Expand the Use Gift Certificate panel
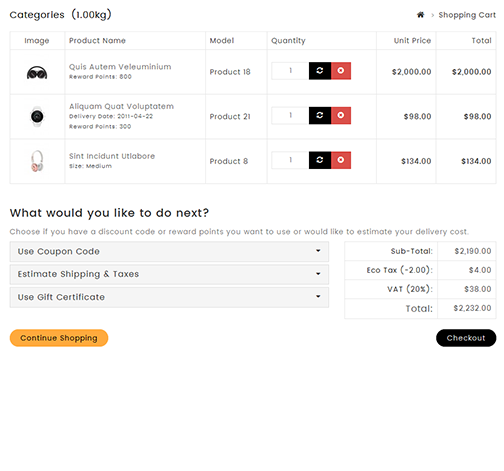 (169, 297)
